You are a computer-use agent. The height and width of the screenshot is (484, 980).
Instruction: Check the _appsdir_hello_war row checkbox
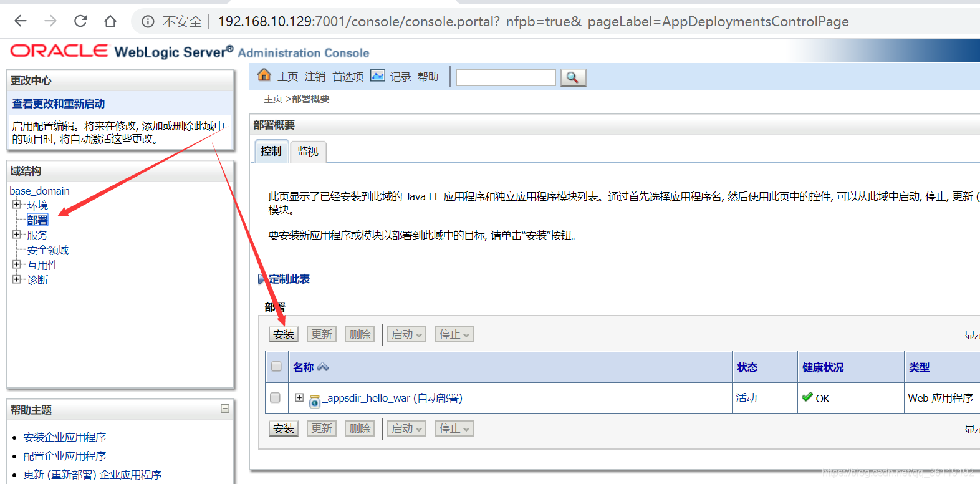tap(275, 397)
